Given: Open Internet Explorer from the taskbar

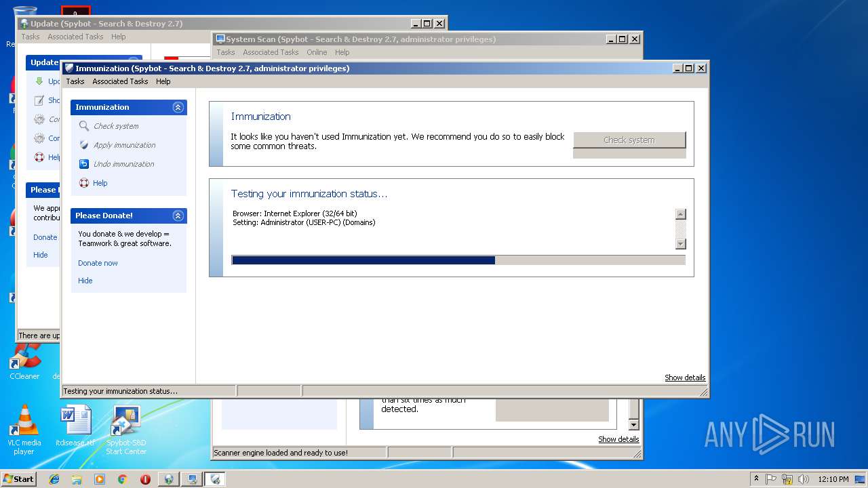Looking at the screenshot, I should click(x=54, y=479).
